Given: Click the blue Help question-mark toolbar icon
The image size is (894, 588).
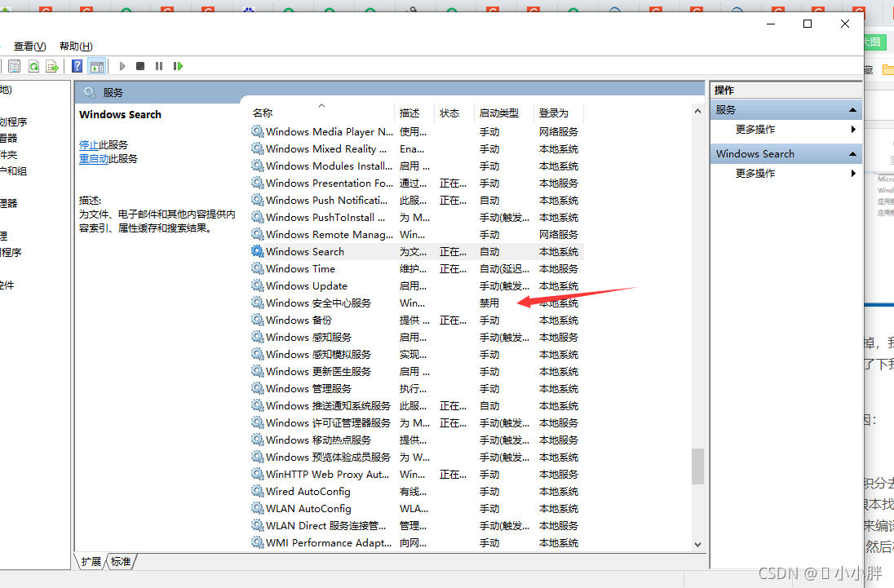Looking at the screenshot, I should point(77,66).
